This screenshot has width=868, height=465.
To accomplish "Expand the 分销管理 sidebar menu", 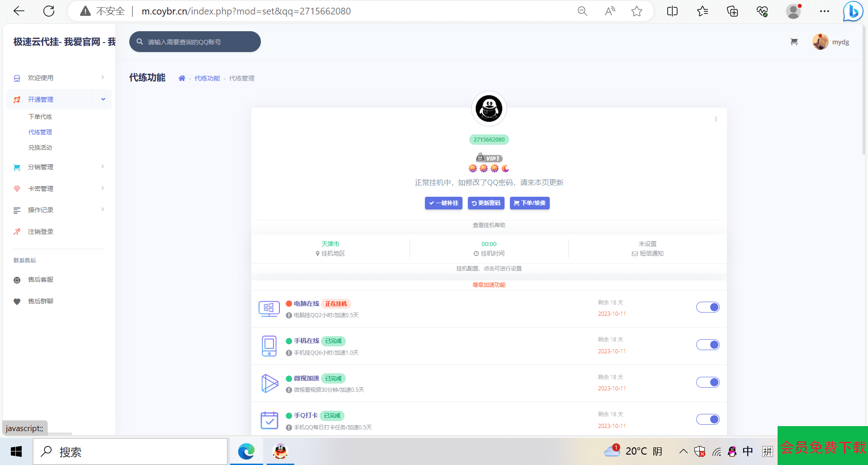I will coord(59,167).
